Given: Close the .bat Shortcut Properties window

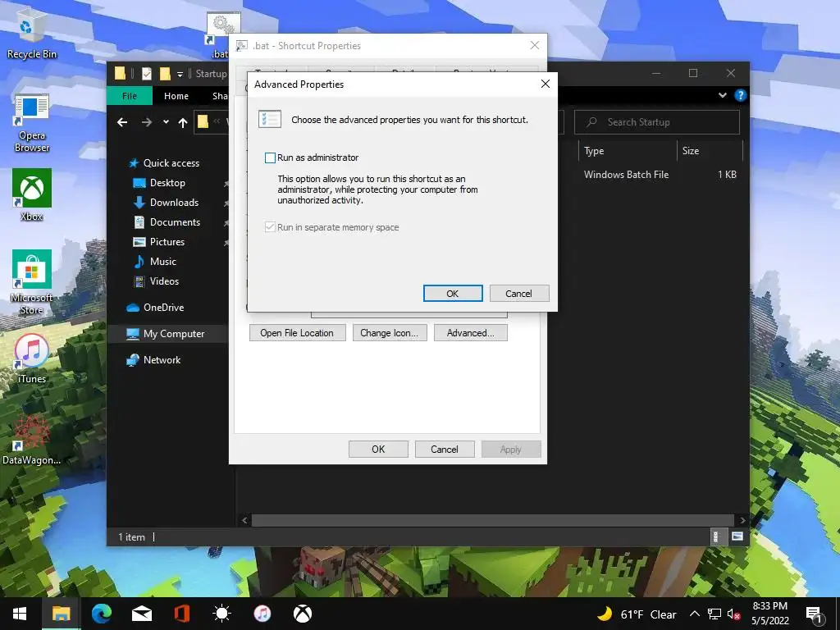Looking at the screenshot, I should coord(535,46).
